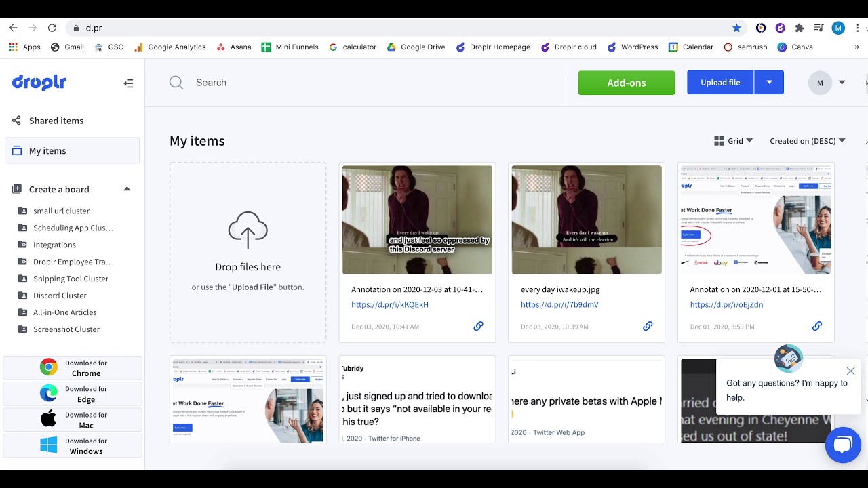Image resolution: width=868 pixels, height=488 pixels.
Task: Reload the browser page
Action: click(x=52, y=28)
